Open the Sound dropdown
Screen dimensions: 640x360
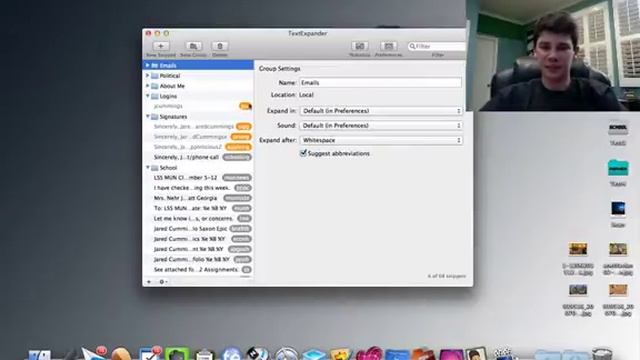381,126
